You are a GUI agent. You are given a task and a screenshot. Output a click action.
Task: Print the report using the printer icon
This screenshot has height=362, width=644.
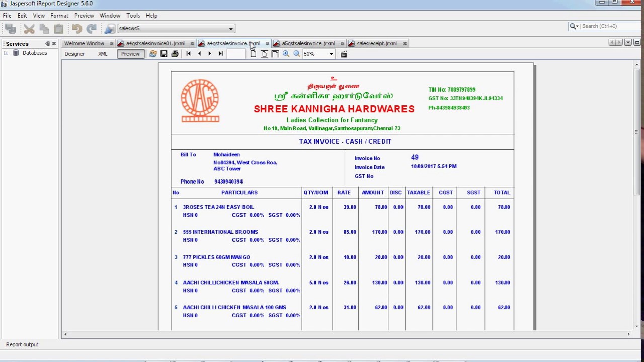[x=175, y=54]
